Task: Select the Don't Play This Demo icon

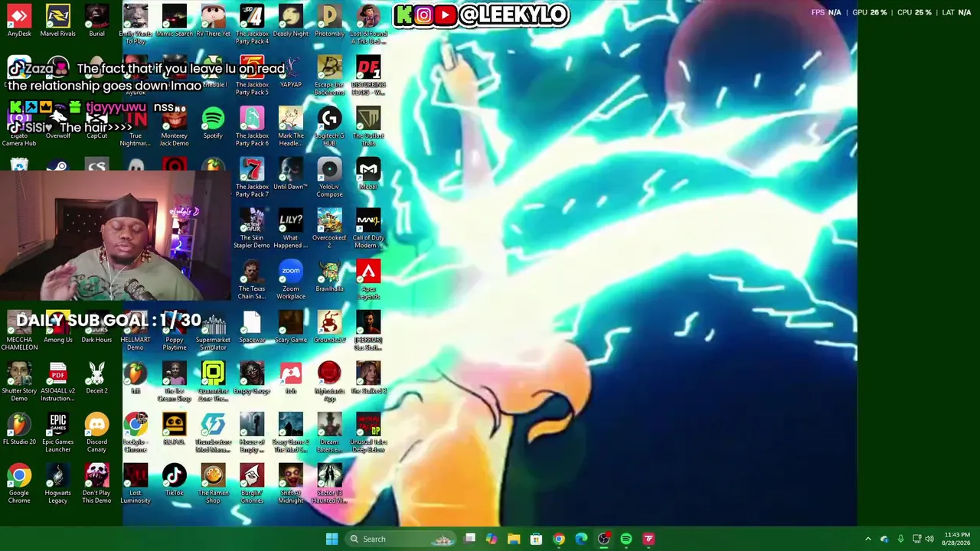Action: [96, 485]
